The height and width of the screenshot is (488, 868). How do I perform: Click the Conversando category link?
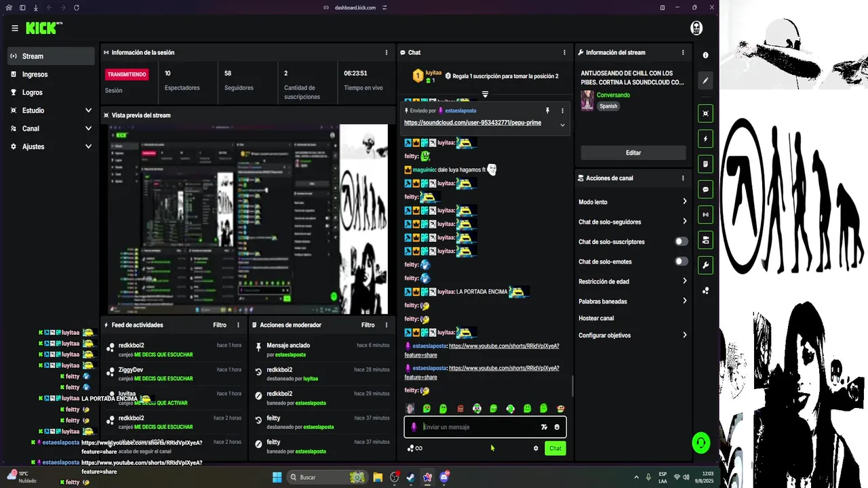coord(613,95)
